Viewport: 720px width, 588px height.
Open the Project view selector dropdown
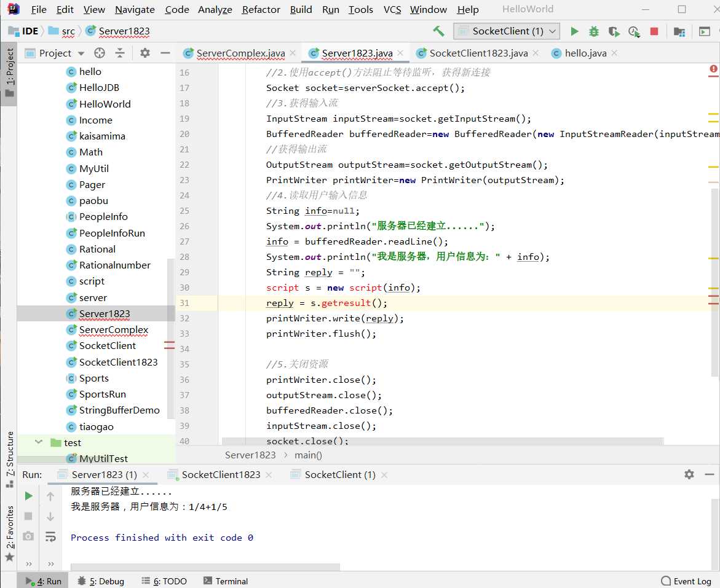(55, 53)
